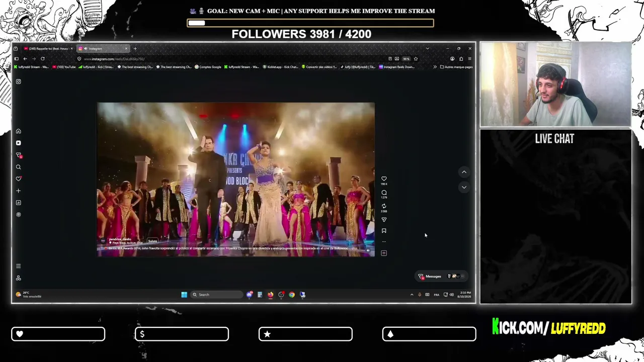Image resolution: width=644 pixels, height=362 pixels.
Task: Close the Instagram browser tab
Action: (x=126, y=49)
